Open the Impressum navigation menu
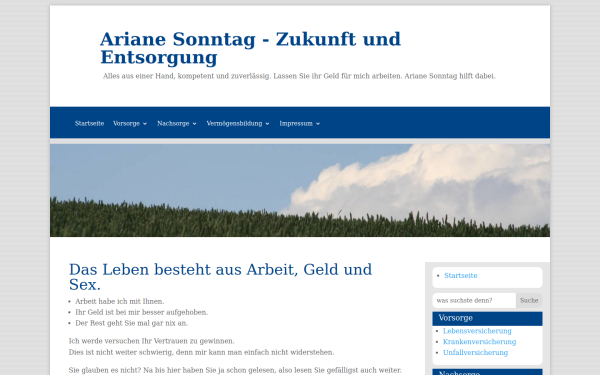 [x=296, y=124]
